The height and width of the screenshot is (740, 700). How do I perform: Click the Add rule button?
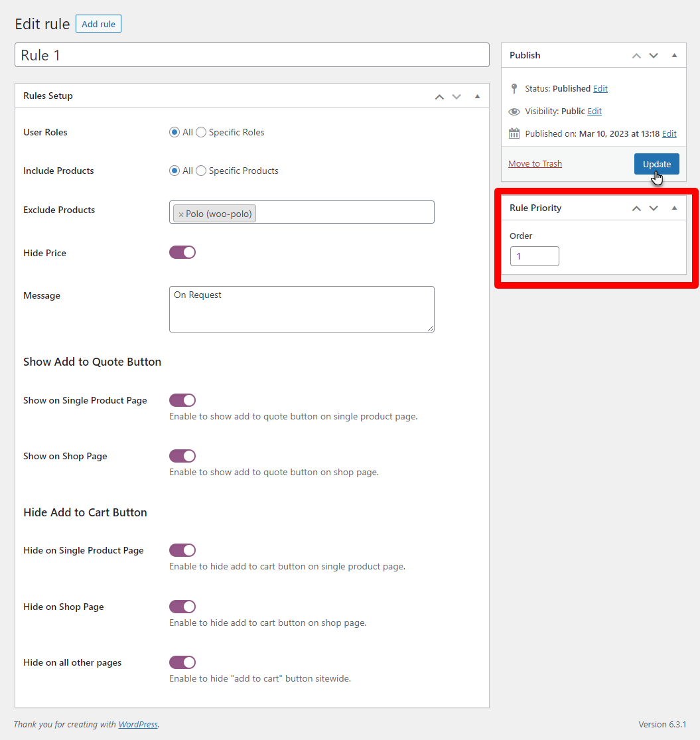(x=98, y=25)
